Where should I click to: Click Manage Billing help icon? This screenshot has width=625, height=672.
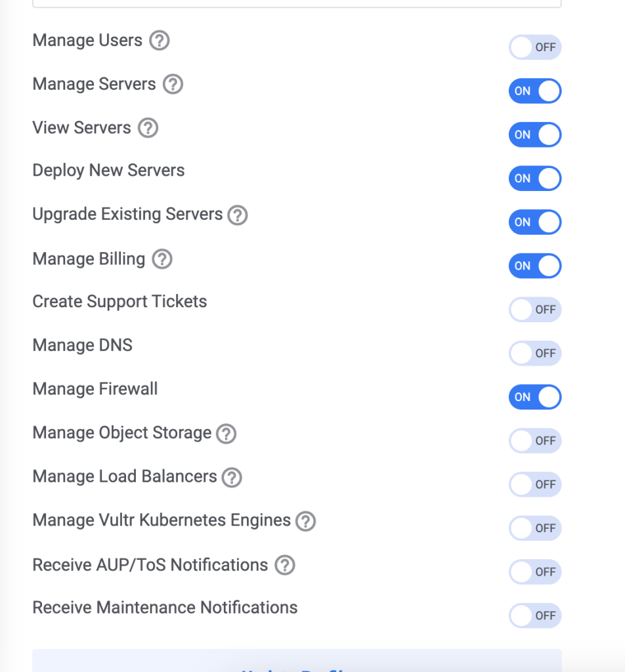(x=162, y=259)
